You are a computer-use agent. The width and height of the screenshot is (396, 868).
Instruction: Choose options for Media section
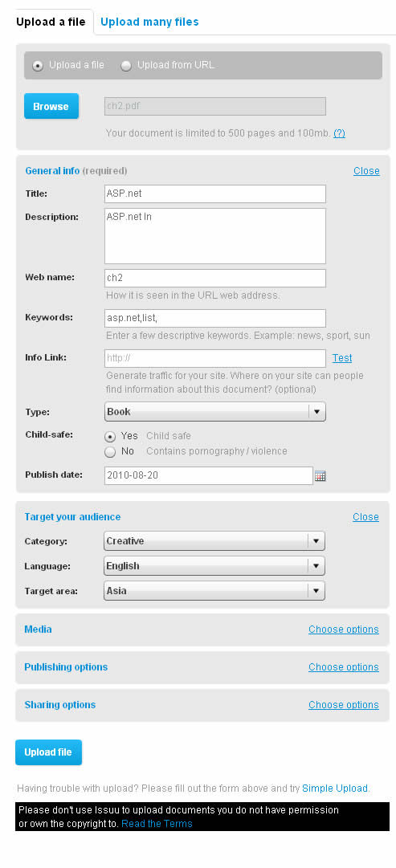(x=343, y=630)
